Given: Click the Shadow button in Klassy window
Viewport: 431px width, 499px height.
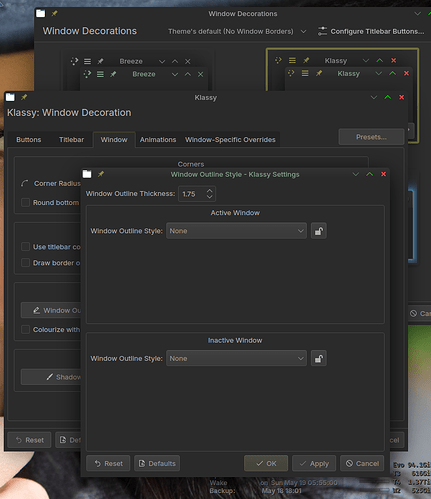Looking at the screenshot, I should [x=51, y=377].
